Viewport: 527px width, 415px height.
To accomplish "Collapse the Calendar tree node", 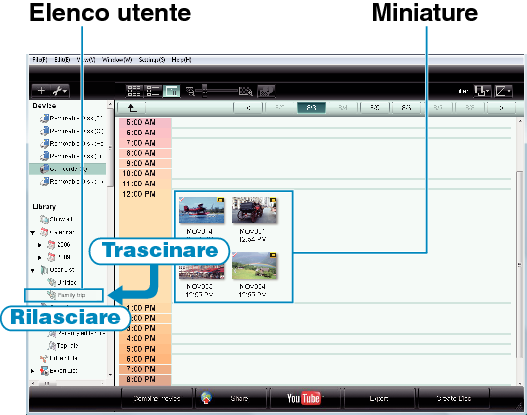I will [33, 232].
